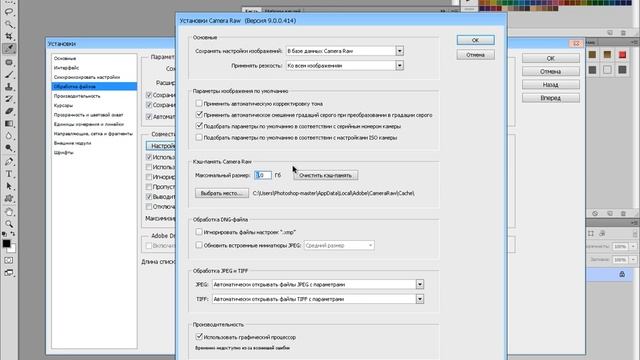Click 'Назад' in Установки window
Screen dimensions: 640x360
coord(551,84)
